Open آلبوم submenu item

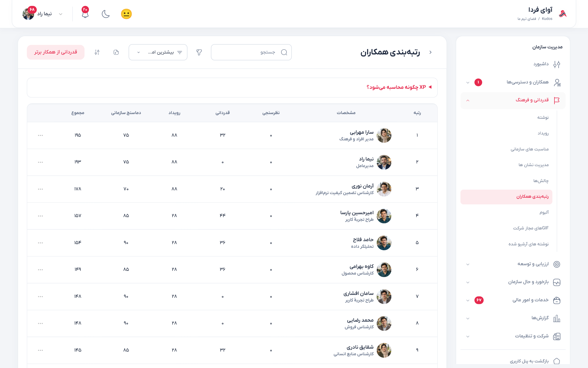[x=544, y=212]
